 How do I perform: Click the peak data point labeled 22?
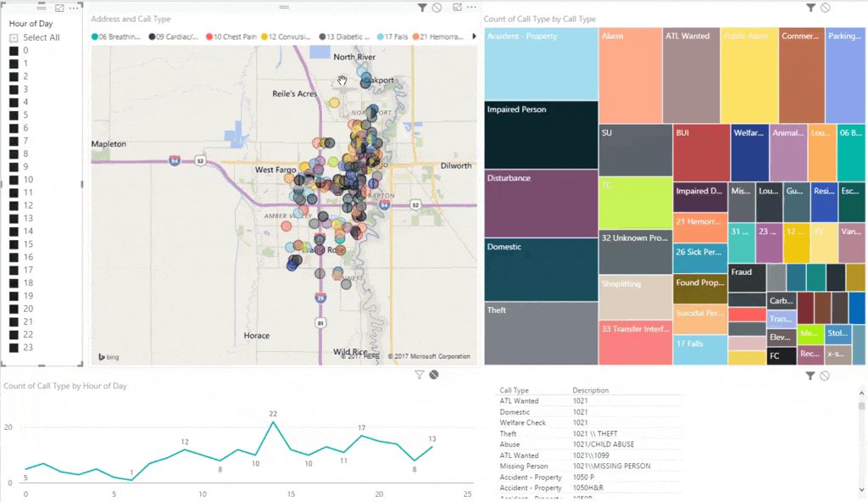coord(273,422)
